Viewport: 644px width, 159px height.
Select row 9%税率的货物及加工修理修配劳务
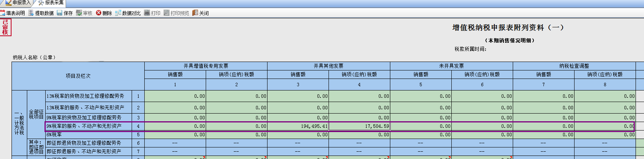(89, 117)
